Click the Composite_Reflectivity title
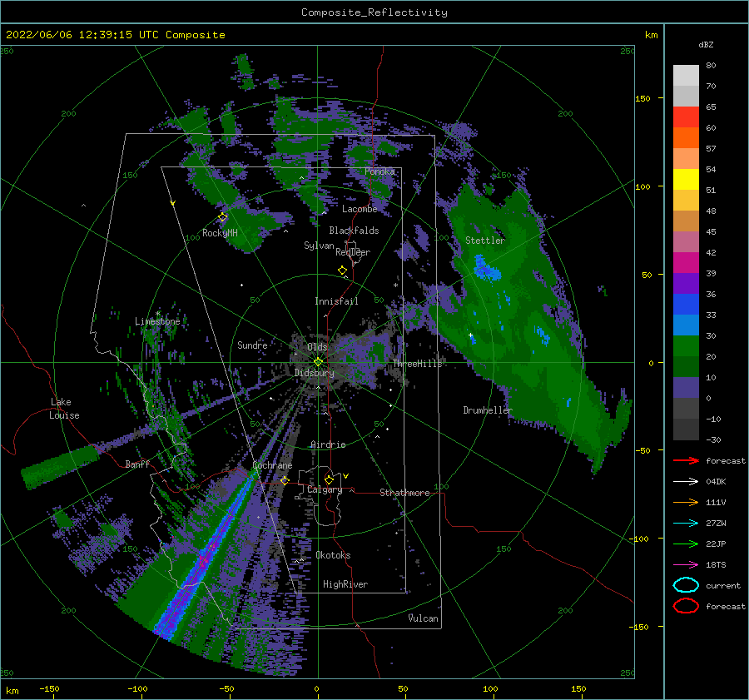 (374, 12)
